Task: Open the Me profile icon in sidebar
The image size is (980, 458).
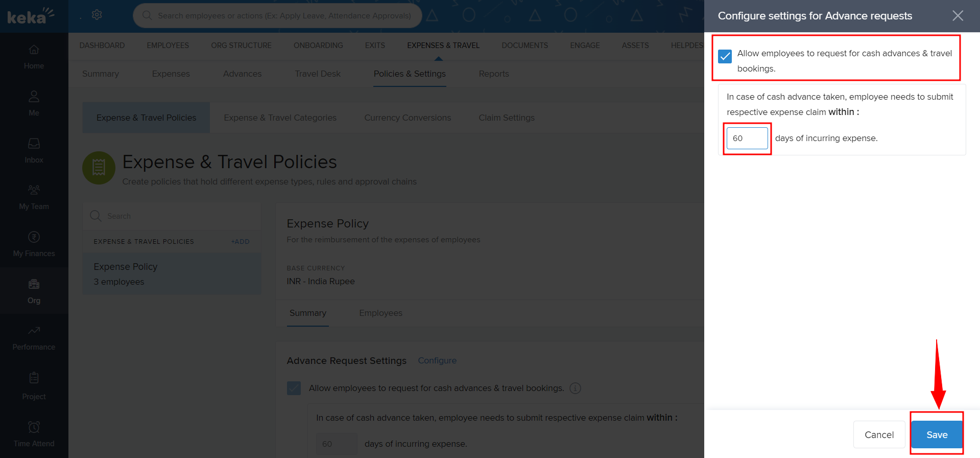Action: 34,97
